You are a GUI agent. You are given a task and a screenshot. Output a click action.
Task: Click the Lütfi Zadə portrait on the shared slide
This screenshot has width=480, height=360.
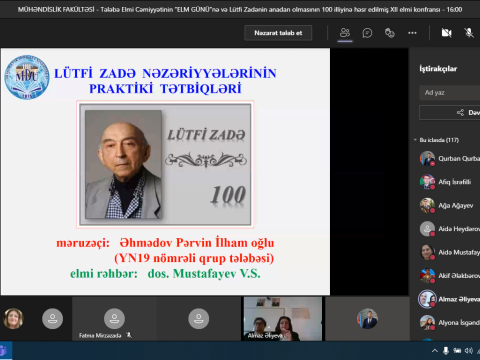[123, 164]
